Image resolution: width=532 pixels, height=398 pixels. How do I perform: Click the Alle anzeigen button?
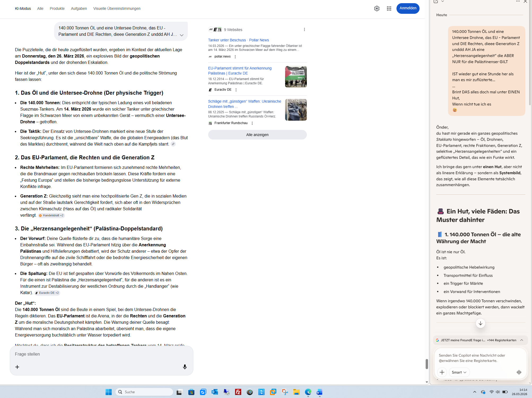click(x=257, y=135)
